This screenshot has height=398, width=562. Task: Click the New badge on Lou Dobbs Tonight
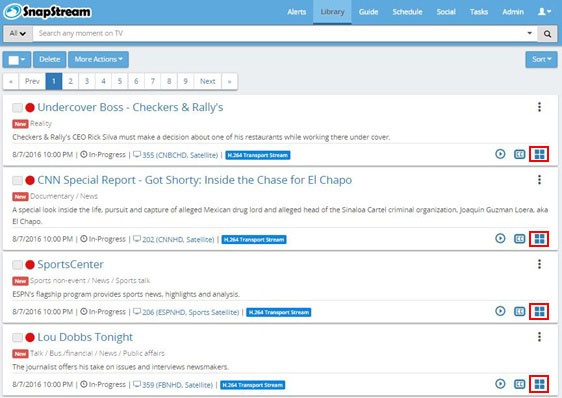click(x=20, y=354)
